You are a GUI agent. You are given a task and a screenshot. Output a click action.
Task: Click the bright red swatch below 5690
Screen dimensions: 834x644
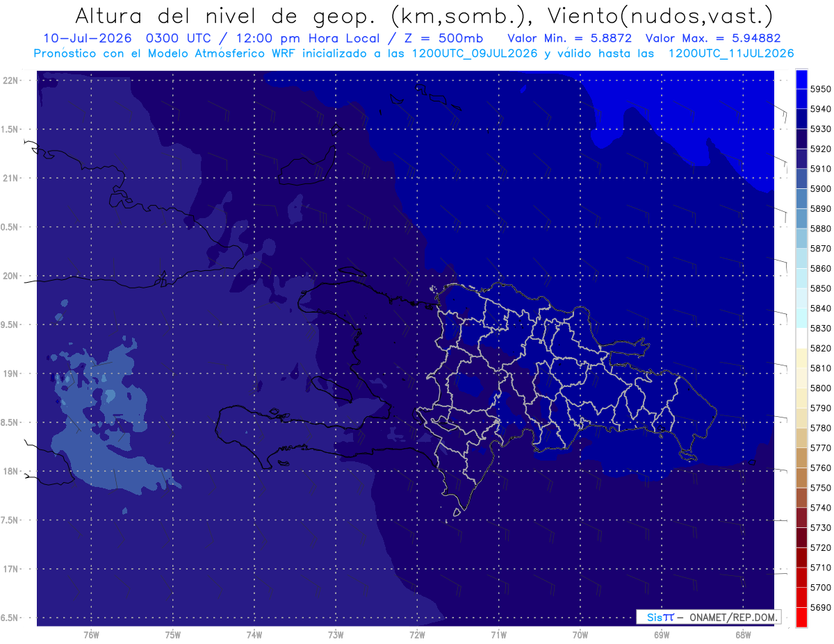[x=801, y=617]
